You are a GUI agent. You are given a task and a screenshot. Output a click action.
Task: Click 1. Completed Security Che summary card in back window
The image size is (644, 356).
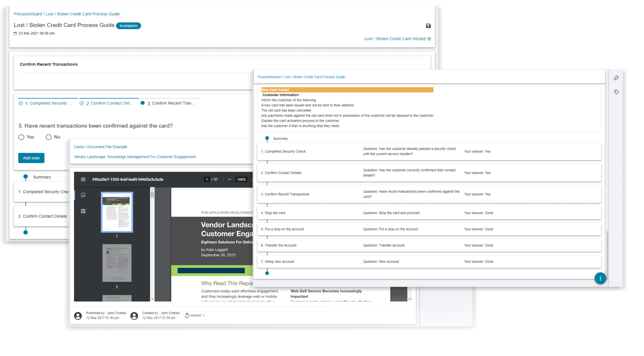42,192
